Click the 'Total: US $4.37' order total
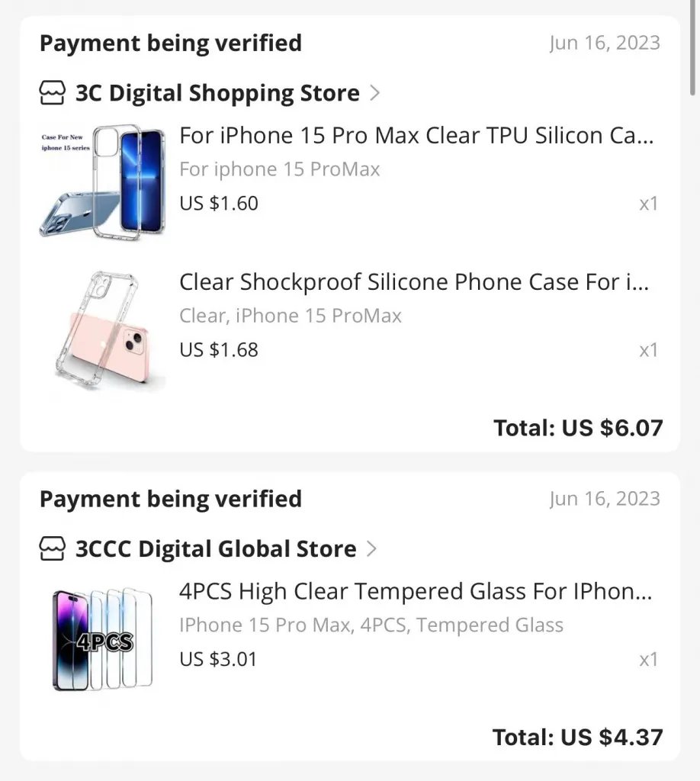 coord(577,738)
